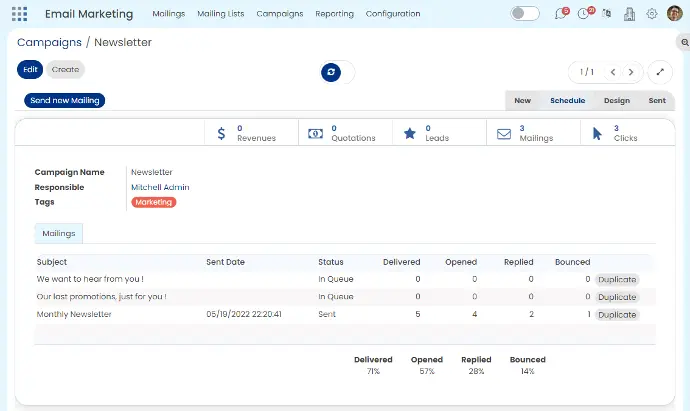This screenshot has width=690, height=411.
Task: Expand the Configuration menu
Action: [x=393, y=14]
